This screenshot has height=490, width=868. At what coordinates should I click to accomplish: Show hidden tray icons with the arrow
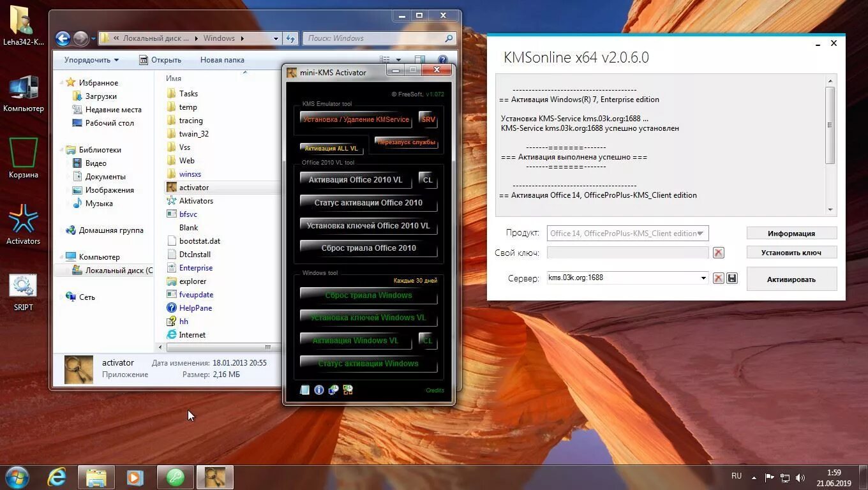(x=754, y=477)
